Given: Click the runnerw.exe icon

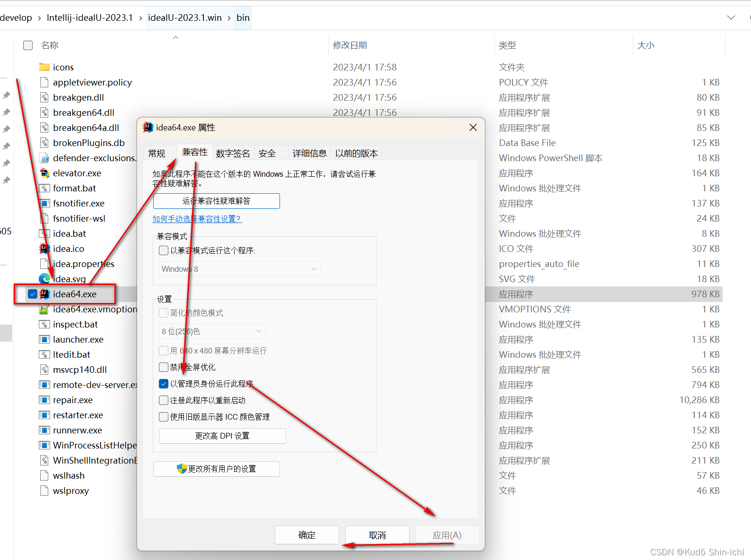Looking at the screenshot, I should pos(44,430).
